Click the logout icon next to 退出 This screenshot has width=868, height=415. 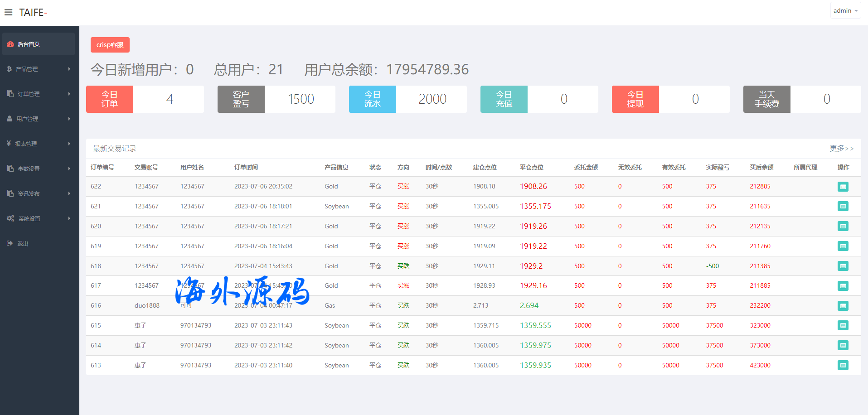click(x=10, y=243)
